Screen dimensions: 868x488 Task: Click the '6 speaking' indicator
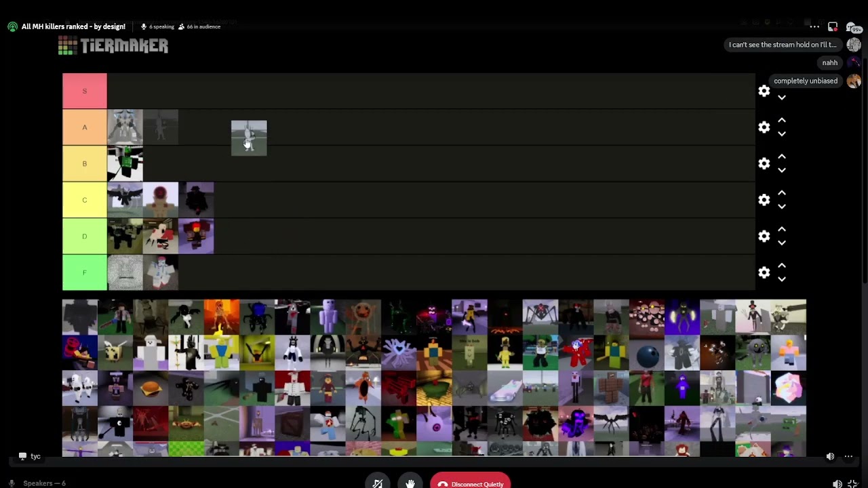tap(157, 26)
